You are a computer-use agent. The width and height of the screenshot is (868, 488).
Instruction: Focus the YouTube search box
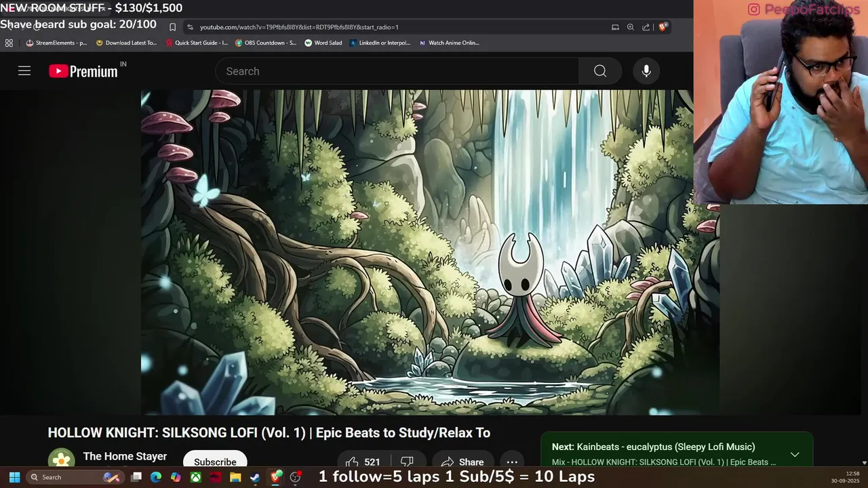click(397, 71)
